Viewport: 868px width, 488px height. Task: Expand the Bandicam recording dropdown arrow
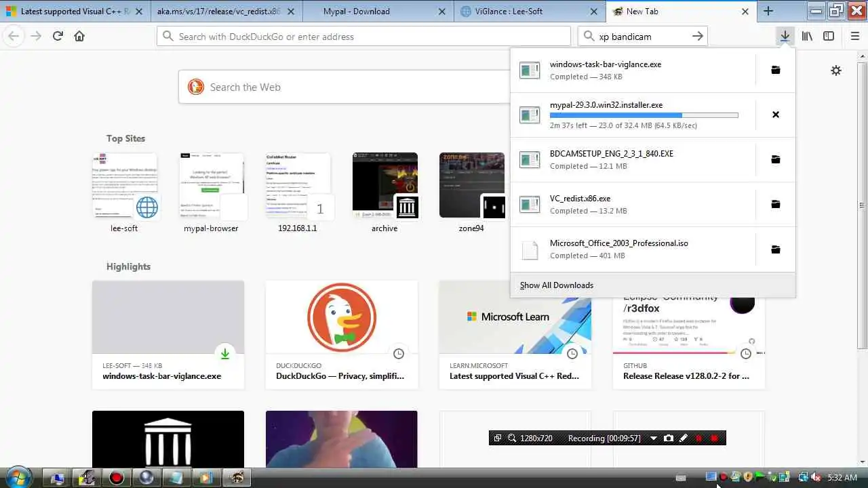[654, 439]
